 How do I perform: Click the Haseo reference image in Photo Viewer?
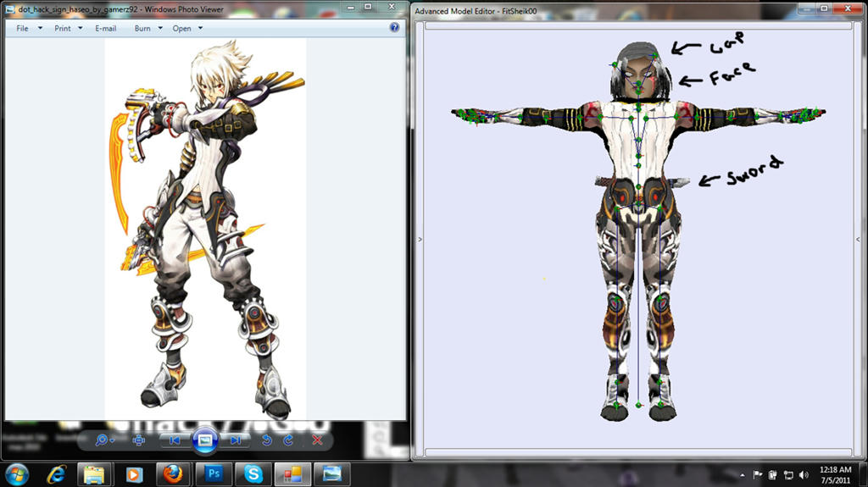pos(205,229)
